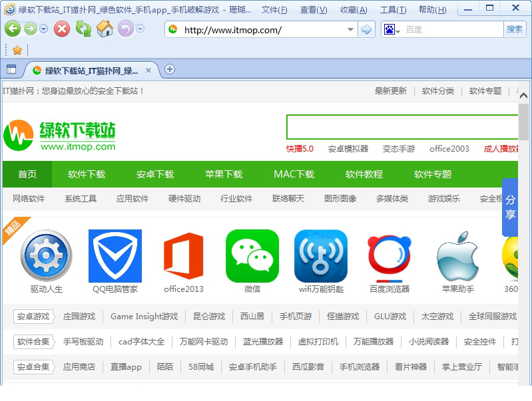Click the vertical scrollbar thumb
The image size is (532, 401).
pos(523,122)
